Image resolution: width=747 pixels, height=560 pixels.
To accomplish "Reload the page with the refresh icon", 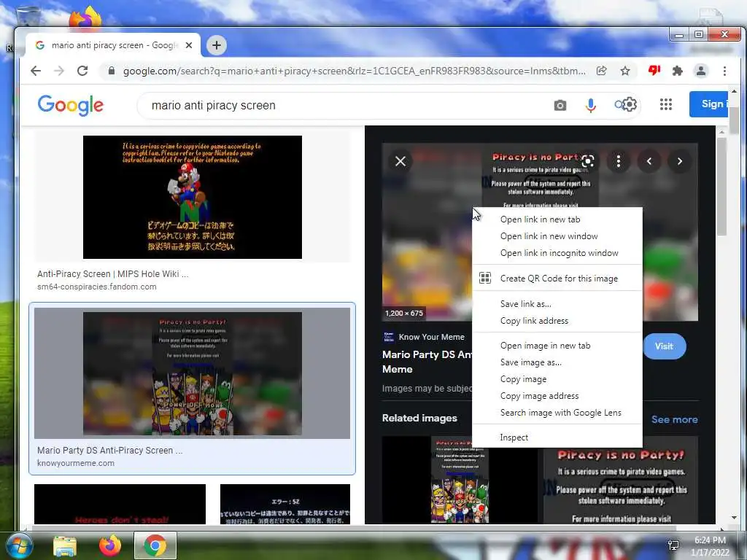I will click(x=82, y=71).
